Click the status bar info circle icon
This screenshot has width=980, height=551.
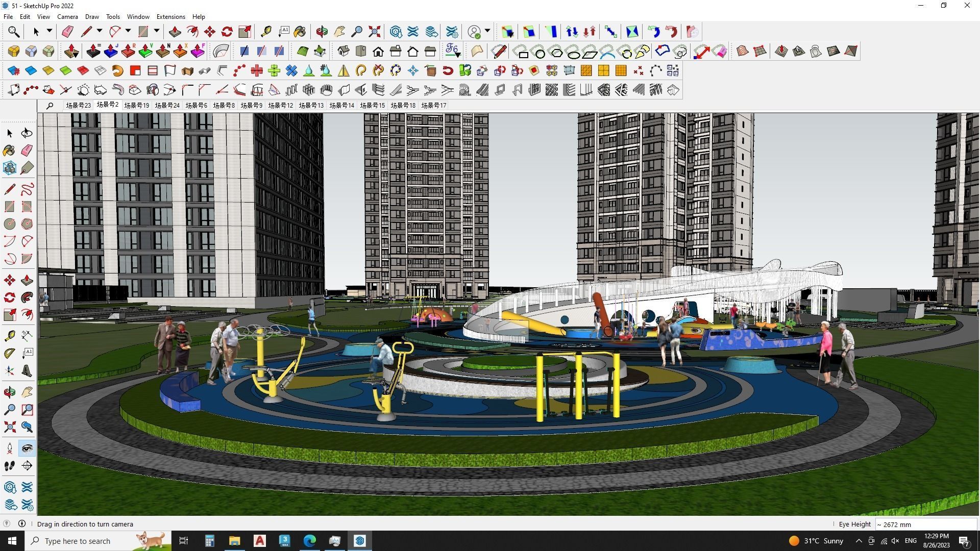[22, 524]
